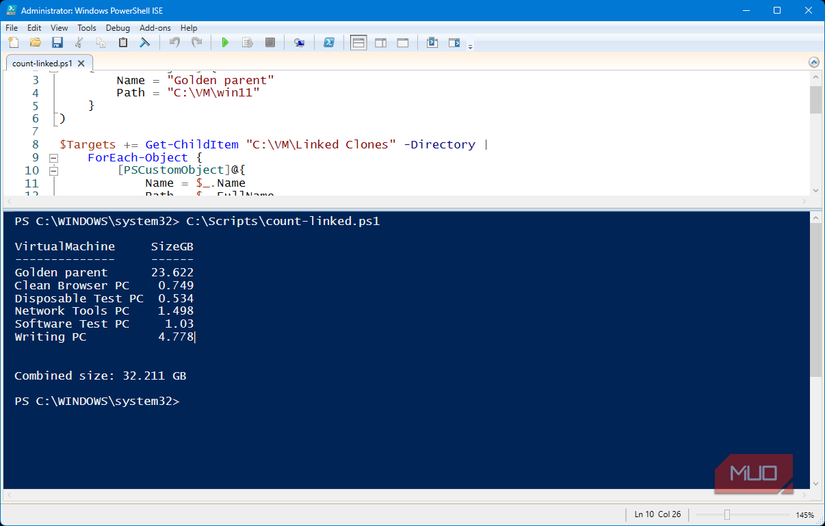825x526 pixels.
Task: Run the script with the green arrow
Action: [225, 43]
